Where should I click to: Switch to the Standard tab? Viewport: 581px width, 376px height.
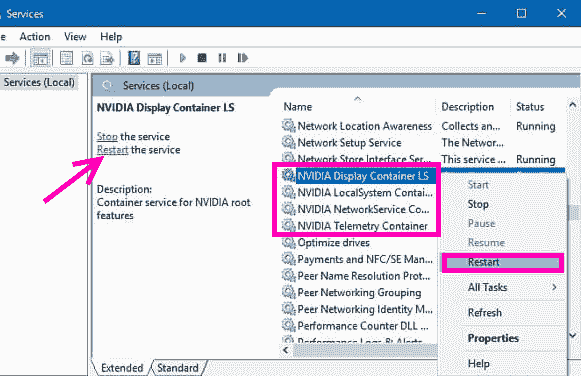click(x=178, y=368)
